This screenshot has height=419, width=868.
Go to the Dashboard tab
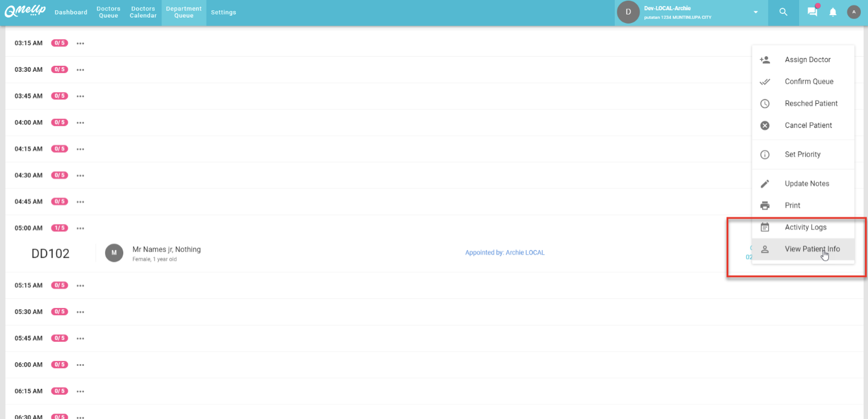71,12
